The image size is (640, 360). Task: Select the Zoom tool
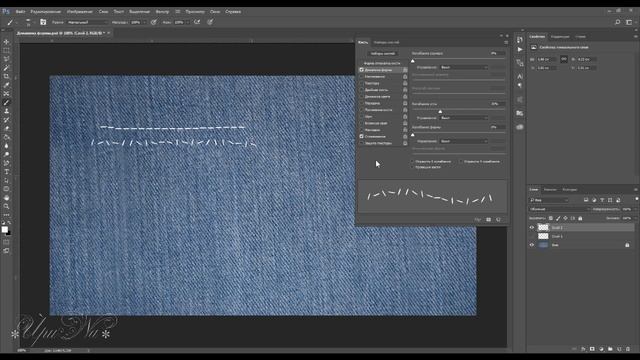[x=6, y=206]
